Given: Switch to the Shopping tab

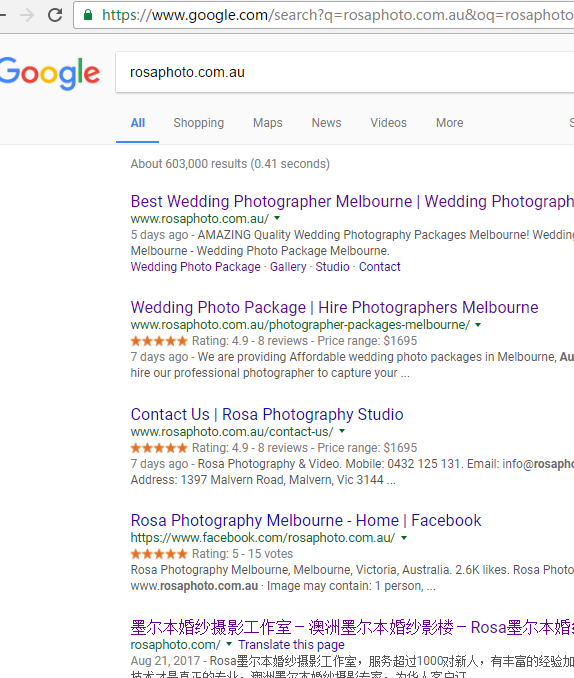Looking at the screenshot, I should tap(199, 123).
